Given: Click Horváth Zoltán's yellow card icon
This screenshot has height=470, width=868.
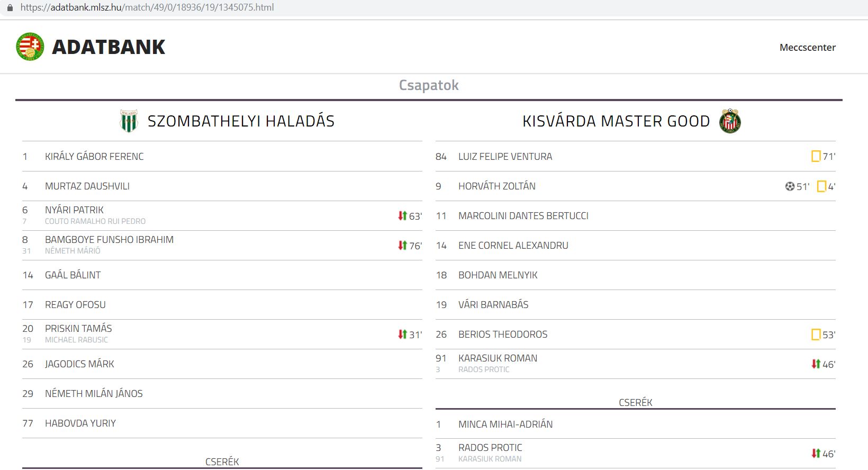Looking at the screenshot, I should click(821, 186).
